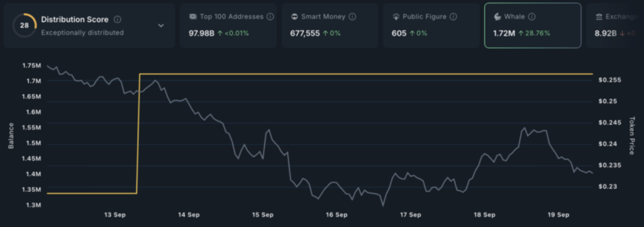Click the $0.23 token price label

coord(608,186)
